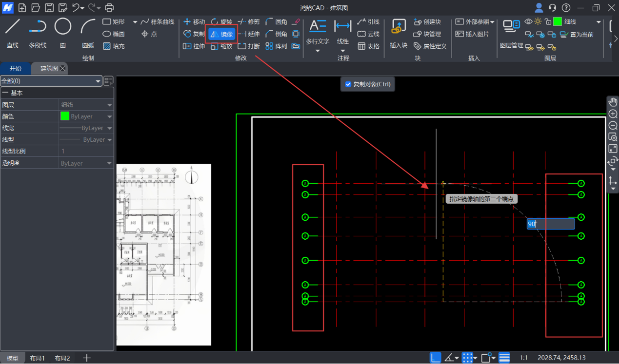Click the print icon in title bar
The image size is (619, 364).
click(x=109, y=8)
